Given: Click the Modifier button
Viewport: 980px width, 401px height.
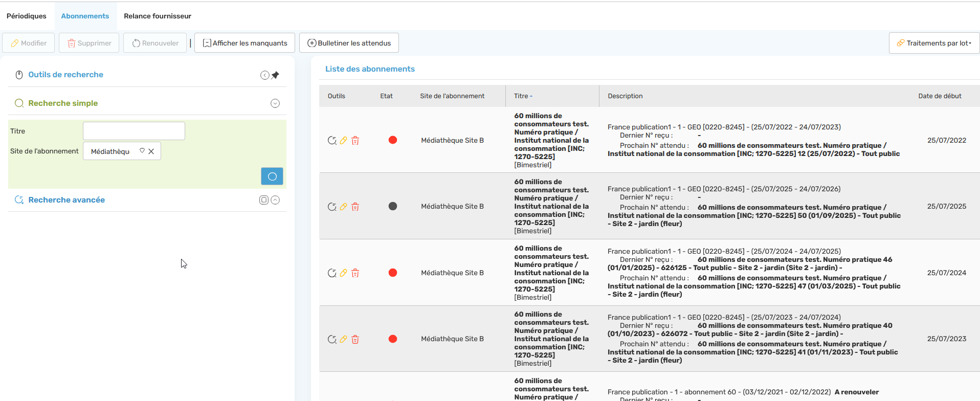Looking at the screenshot, I should point(29,43).
